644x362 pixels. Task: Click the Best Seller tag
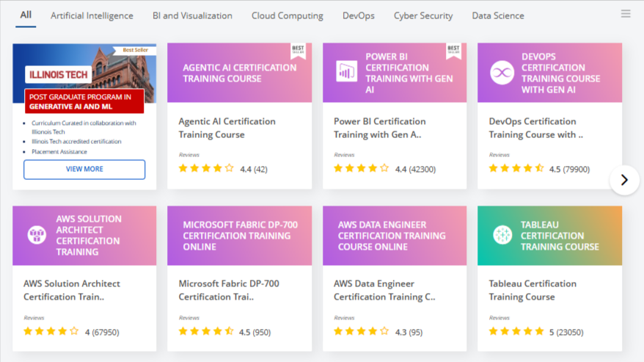click(135, 50)
